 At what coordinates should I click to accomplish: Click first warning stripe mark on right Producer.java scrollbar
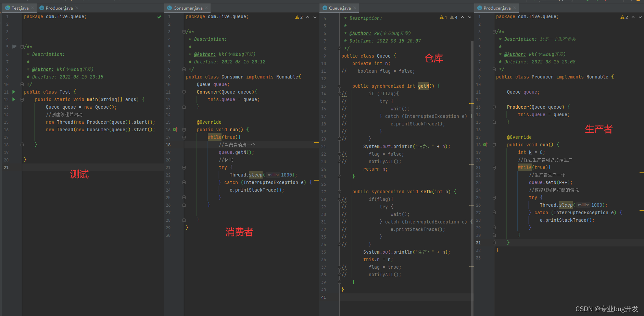642,173
